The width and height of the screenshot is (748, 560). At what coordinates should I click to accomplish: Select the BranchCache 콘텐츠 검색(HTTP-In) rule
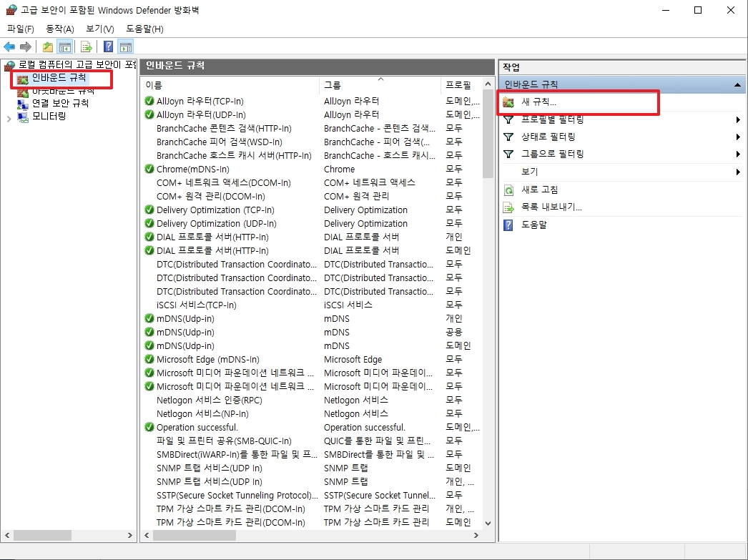click(x=224, y=128)
